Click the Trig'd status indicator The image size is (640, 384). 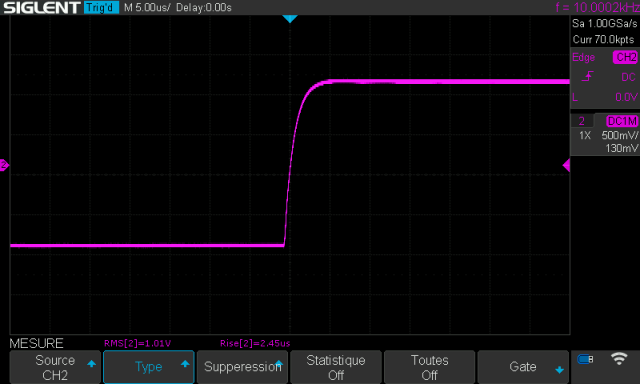click(x=101, y=7)
